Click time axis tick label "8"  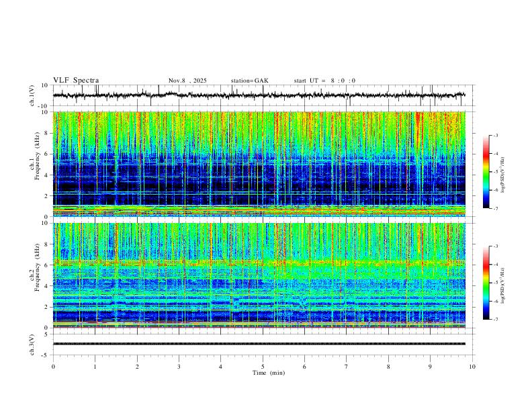coord(388,367)
